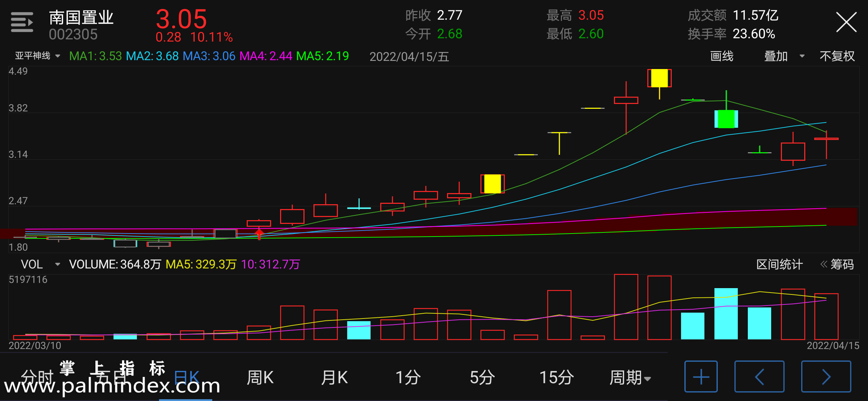The height and width of the screenshot is (401, 868).
Task: Select the tallest red volume bar
Action: coord(626,307)
